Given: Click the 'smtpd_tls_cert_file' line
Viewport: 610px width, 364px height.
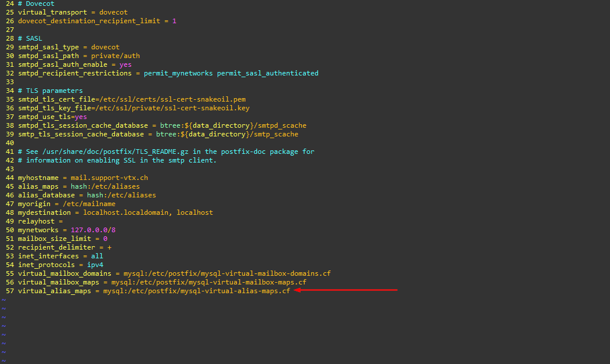Looking at the screenshot, I should click(132, 99).
